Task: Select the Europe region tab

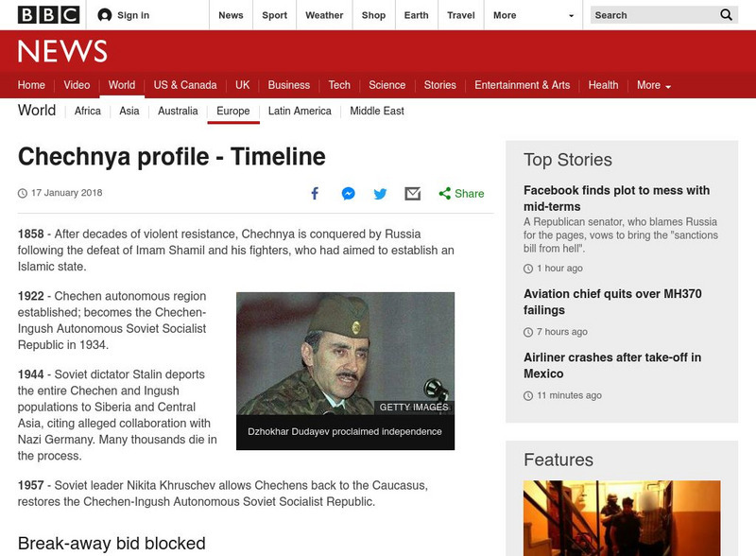Action: coord(234,111)
